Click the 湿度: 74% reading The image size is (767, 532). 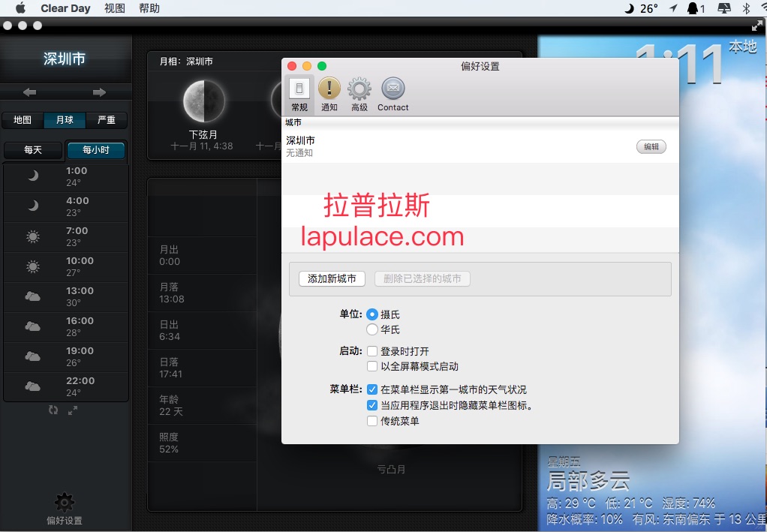click(x=688, y=503)
